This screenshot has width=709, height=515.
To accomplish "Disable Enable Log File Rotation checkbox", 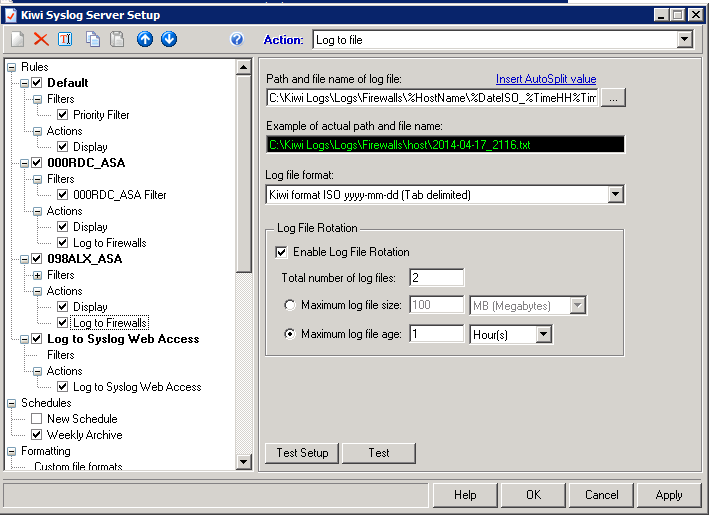I will click(281, 252).
